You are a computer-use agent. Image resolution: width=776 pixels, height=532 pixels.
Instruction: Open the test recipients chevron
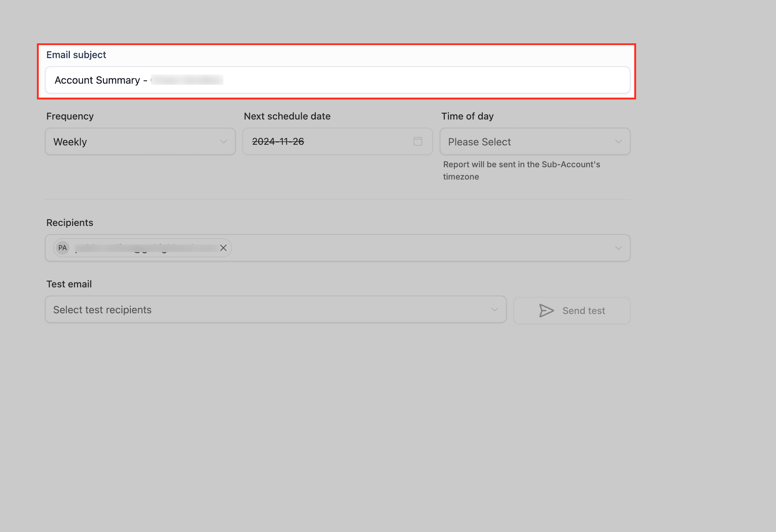(494, 310)
